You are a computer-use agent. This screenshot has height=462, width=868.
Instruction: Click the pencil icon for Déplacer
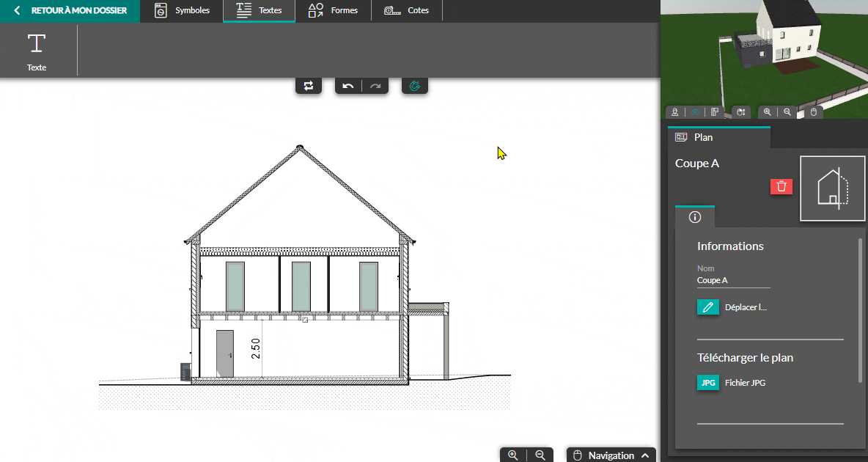click(x=707, y=307)
